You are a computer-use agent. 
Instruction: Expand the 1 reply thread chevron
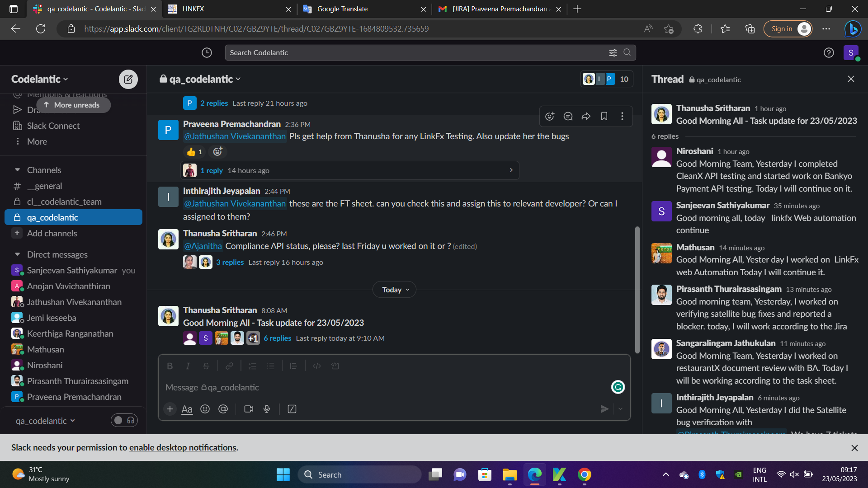click(511, 170)
